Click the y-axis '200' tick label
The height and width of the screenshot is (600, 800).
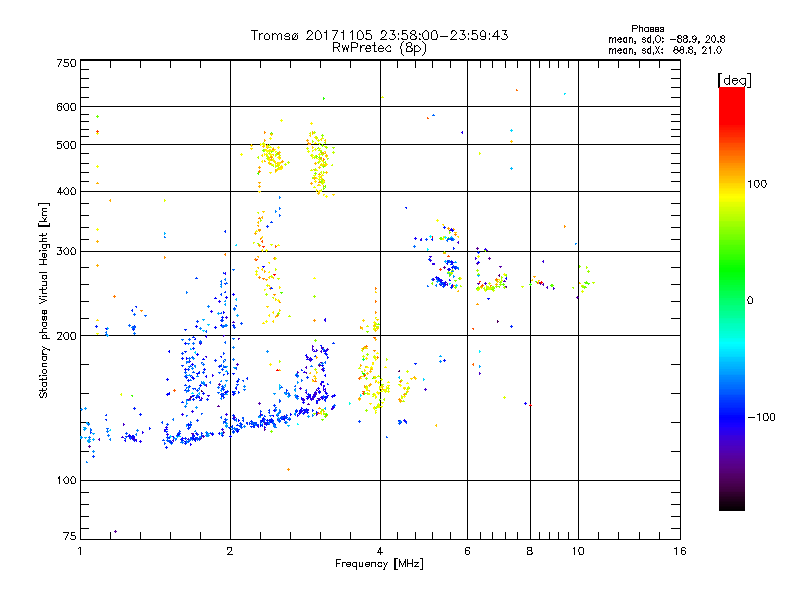67,336
